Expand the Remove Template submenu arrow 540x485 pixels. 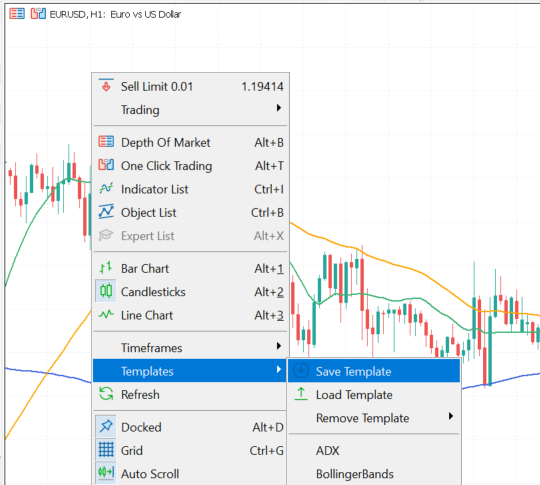click(451, 416)
